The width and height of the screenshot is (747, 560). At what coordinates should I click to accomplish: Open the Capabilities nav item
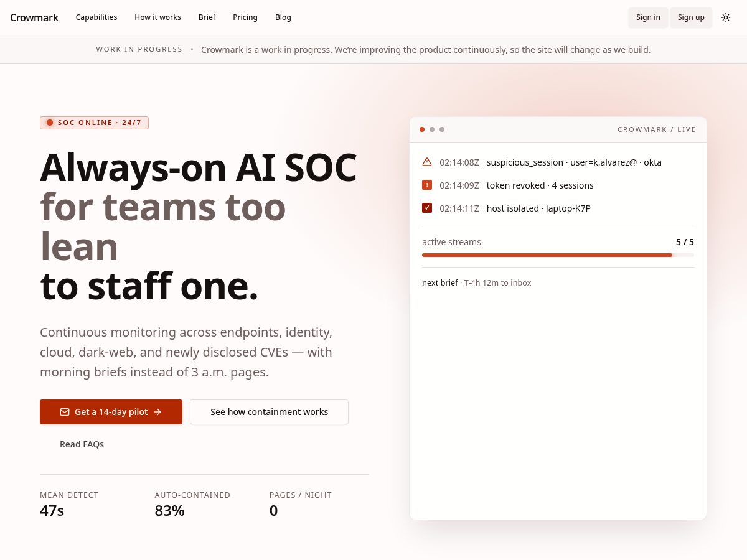[x=96, y=17]
